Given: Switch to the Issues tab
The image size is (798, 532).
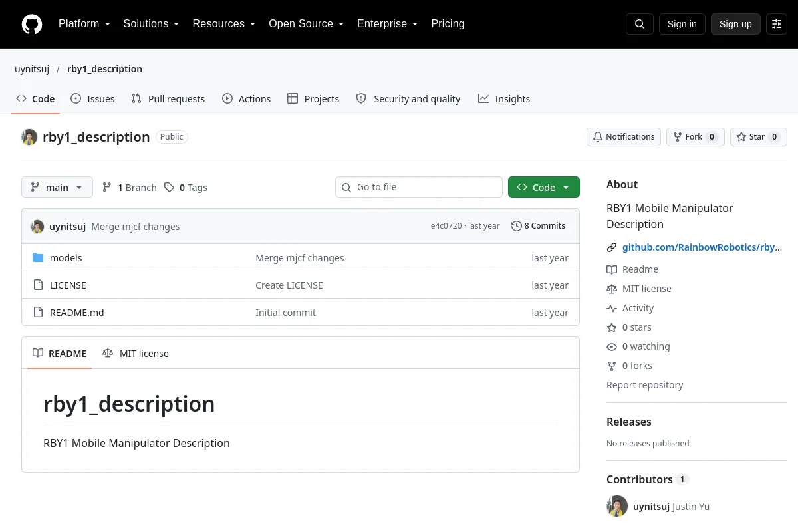Looking at the screenshot, I should point(92,99).
